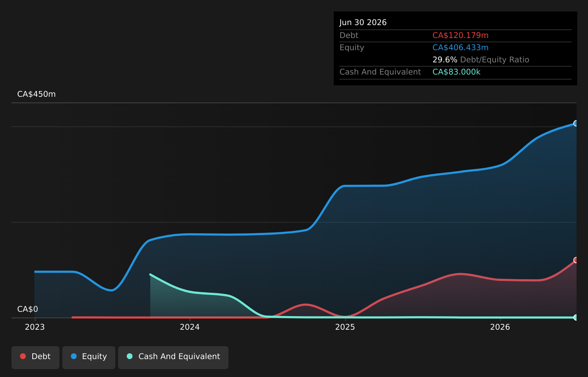Select the Debt endpoint marker at Jun 2026
This screenshot has width=588, height=377.
tap(576, 260)
